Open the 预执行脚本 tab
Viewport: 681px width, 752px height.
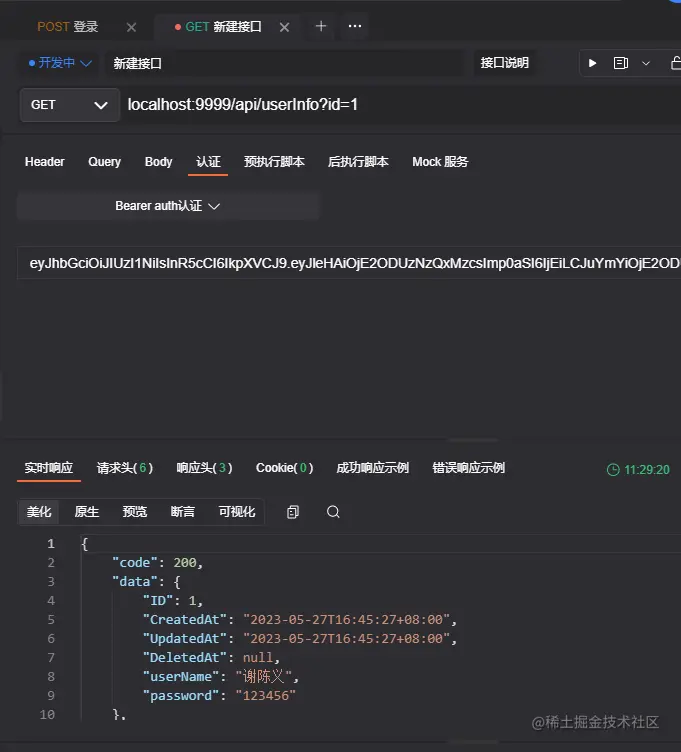(x=274, y=162)
